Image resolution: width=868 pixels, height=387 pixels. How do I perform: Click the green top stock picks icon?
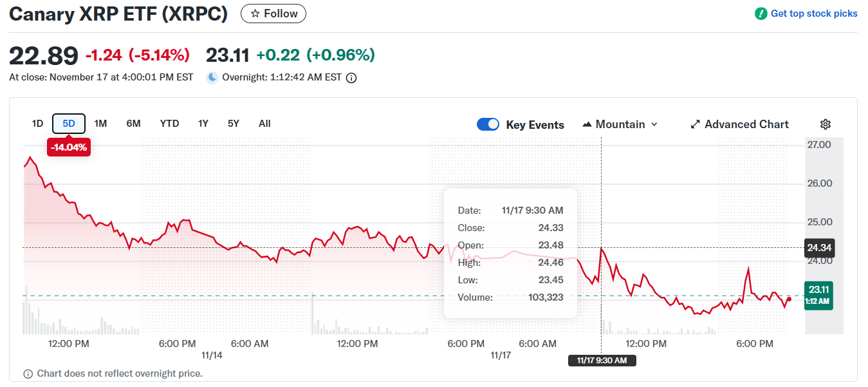click(761, 14)
